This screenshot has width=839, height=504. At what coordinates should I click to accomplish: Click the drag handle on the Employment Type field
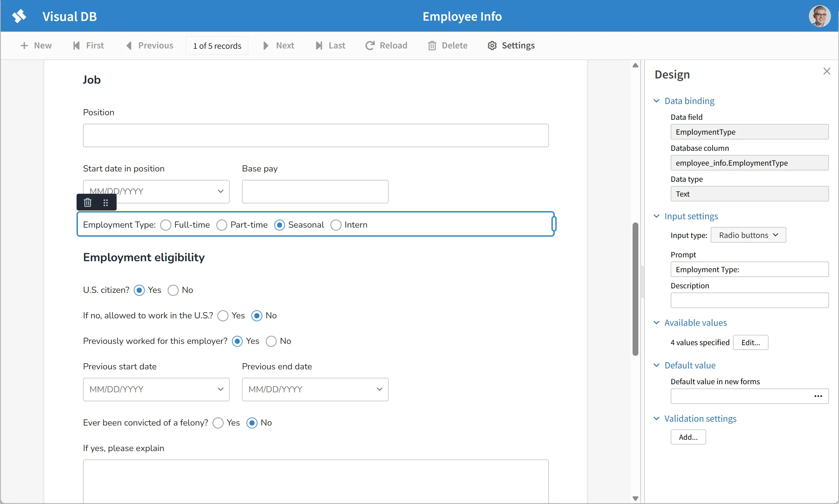tap(105, 202)
